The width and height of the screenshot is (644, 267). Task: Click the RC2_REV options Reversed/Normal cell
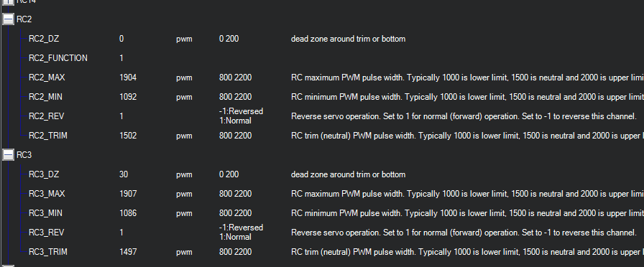click(x=241, y=116)
